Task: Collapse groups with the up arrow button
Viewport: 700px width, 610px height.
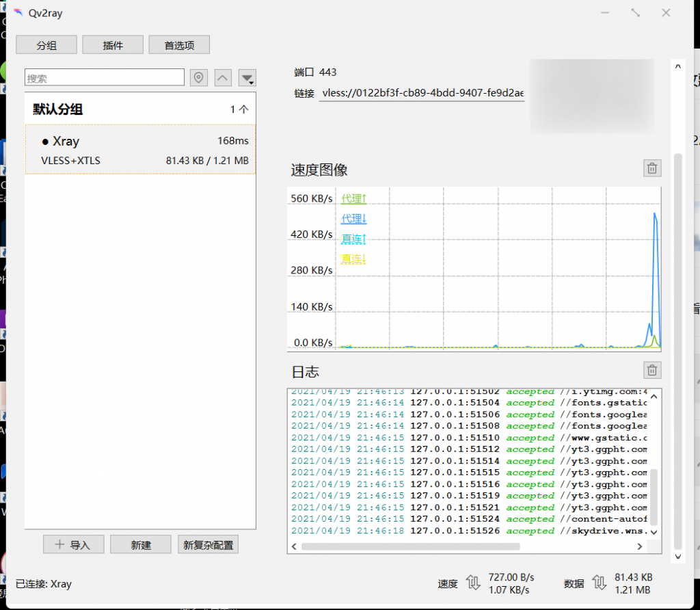Action: point(223,78)
